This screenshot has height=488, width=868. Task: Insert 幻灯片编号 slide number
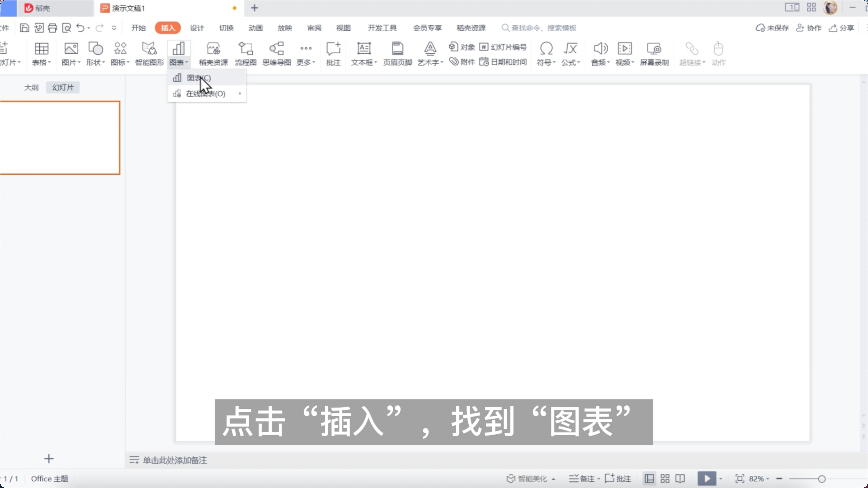click(x=503, y=47)
